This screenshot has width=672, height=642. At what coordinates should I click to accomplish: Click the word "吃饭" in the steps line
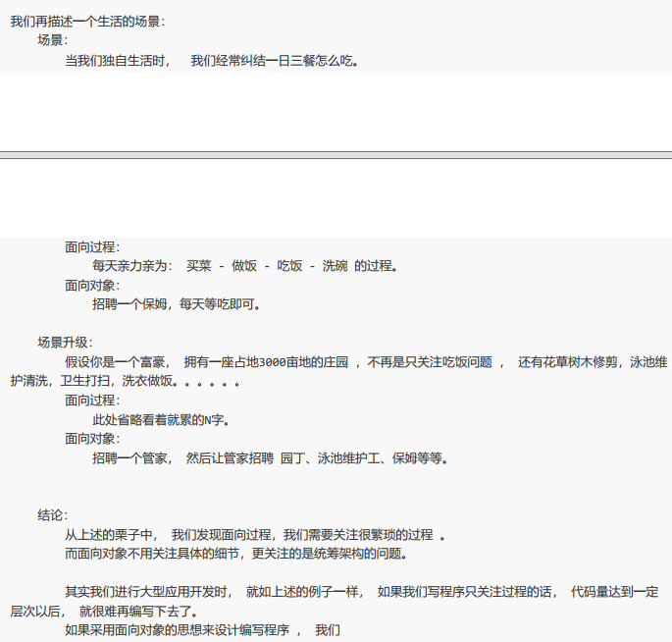coord(289,266)
